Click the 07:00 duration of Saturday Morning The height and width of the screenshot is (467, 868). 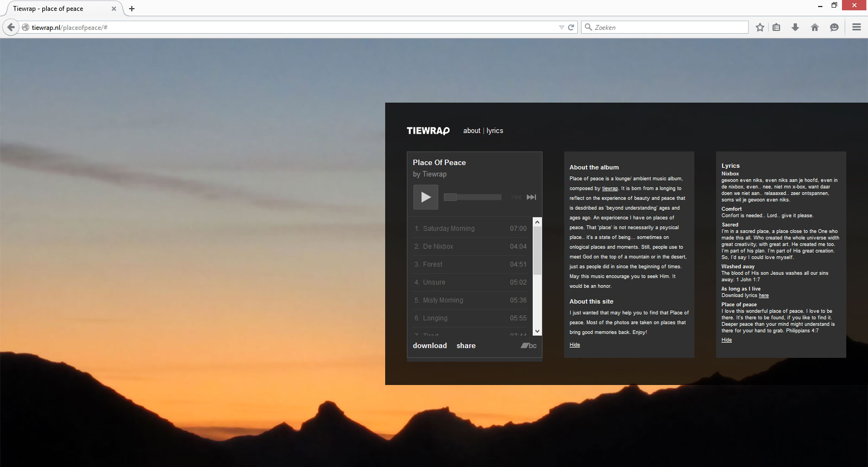(518, 229)
